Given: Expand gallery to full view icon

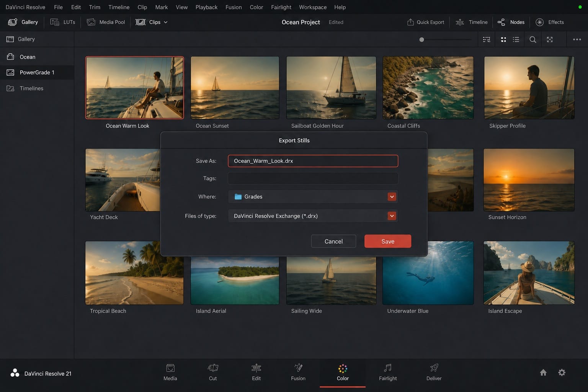Looking at the screenshot, I should pyautogui.click(x=550, y=39).
